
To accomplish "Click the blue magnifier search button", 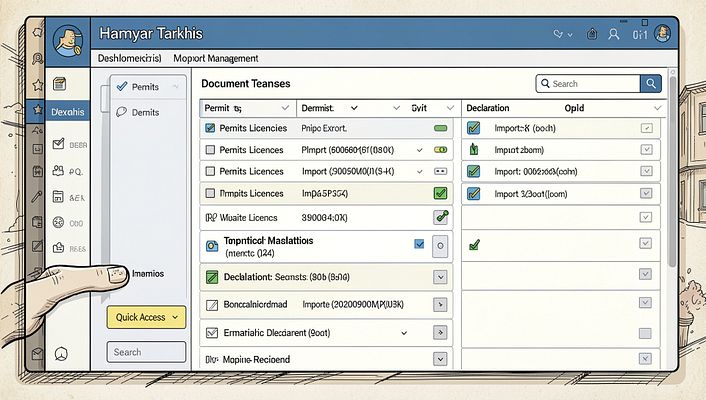I will pos(651,84).
